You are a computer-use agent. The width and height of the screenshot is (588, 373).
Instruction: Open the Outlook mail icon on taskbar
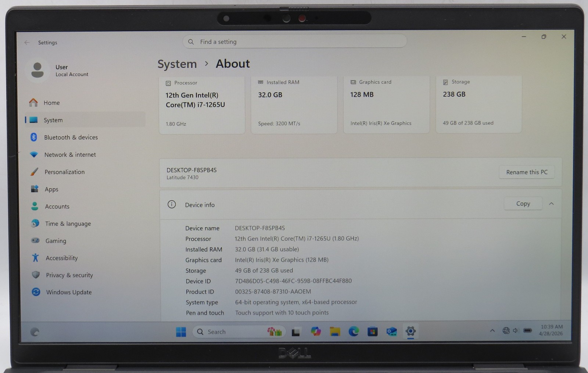391,331
